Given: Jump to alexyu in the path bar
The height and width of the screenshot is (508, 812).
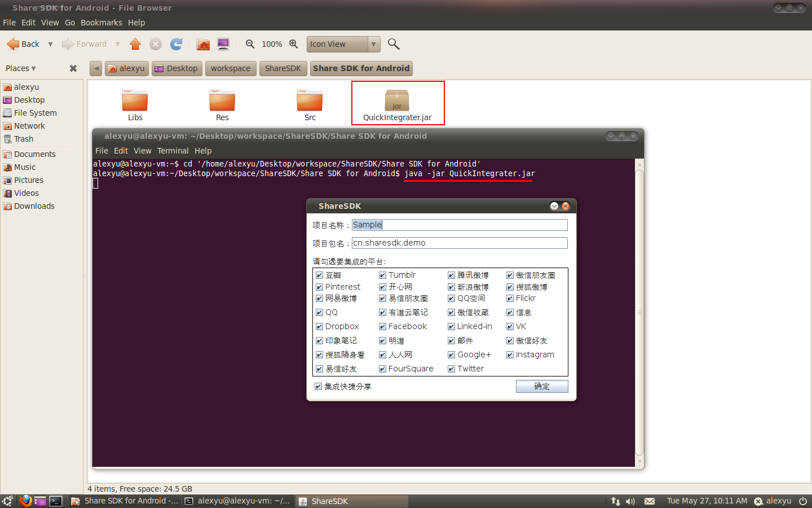Looking at the screenshot, I should point(127,68).
